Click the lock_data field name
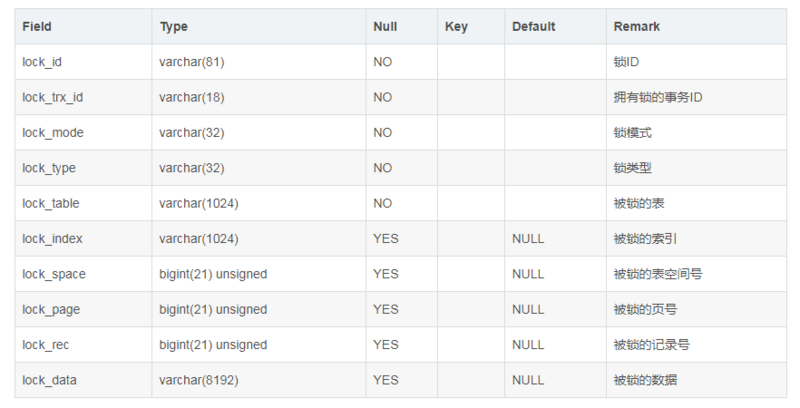The height and width of the screenshot is (408, 800). tap(49, 380)
